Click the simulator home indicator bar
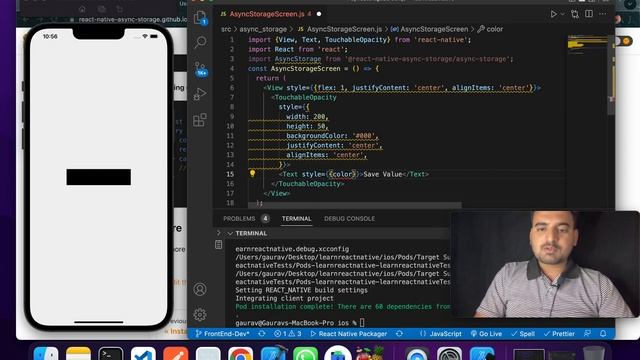Screen dimensions: 640x360 pos(99,322)
